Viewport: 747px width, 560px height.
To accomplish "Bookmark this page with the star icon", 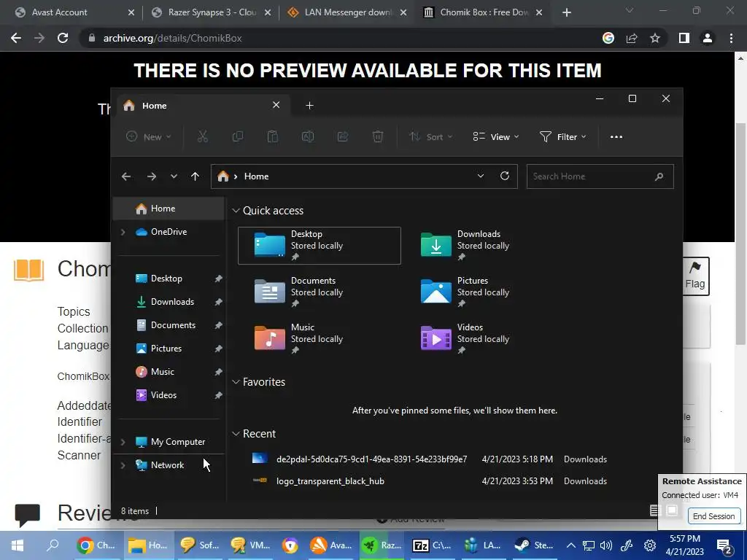I will tap(655, 38).
